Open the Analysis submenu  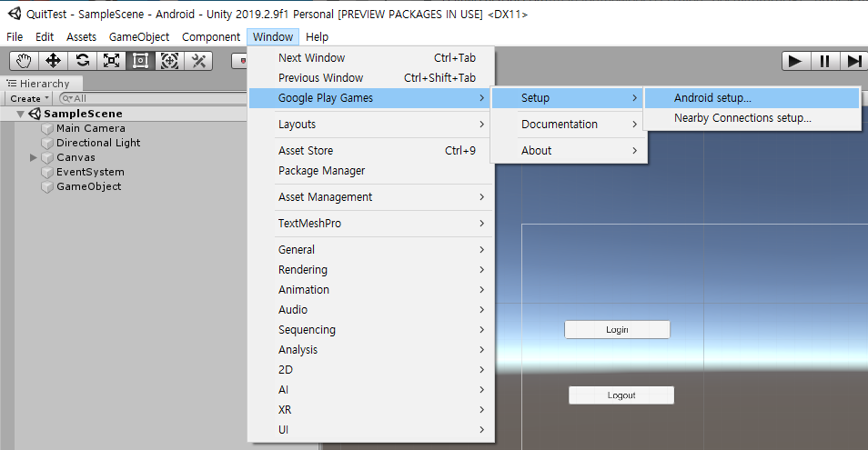pyautogui.click(x=371, y=350)
